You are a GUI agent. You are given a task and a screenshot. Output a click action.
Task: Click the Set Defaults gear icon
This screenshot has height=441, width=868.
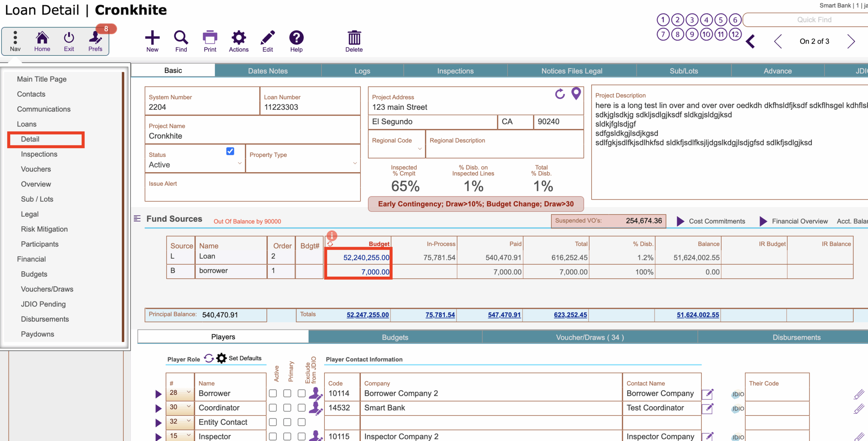point(221,358)
